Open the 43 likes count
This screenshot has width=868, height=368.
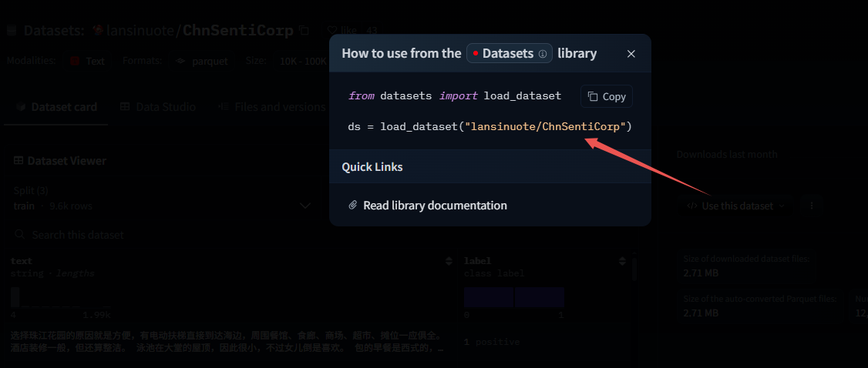click(372, 30)
